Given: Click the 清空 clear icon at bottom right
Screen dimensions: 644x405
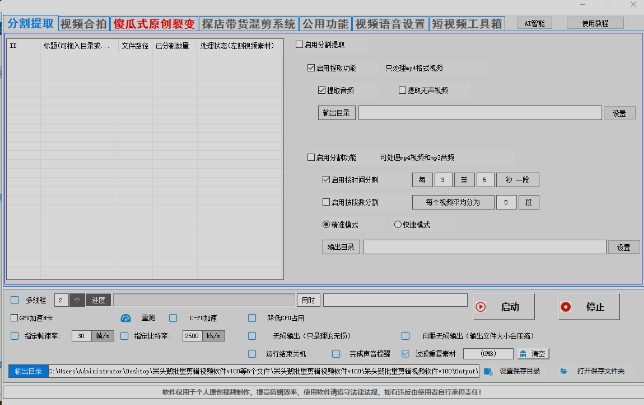Looking at the screenshot, I should pyautogui.click(x=523, y=353).
